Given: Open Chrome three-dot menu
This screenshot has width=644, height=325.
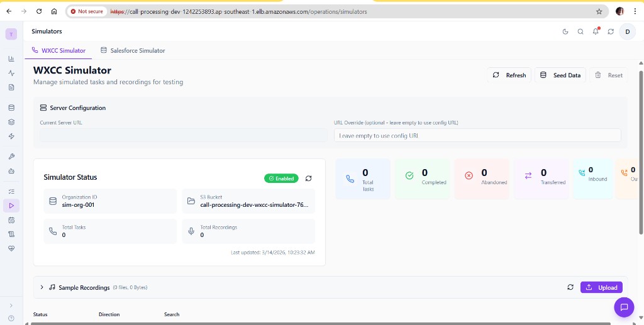Looking at the screenshot, I should pos(635,11).
